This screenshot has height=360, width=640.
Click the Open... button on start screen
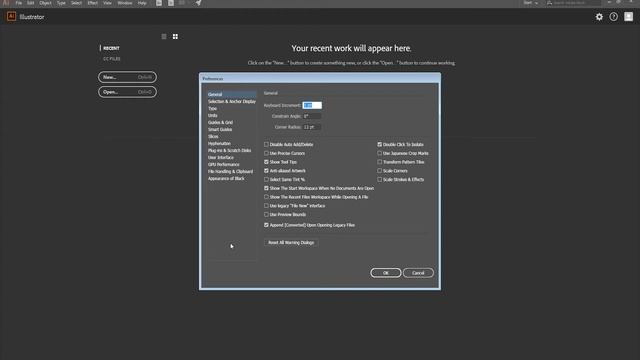127,92
